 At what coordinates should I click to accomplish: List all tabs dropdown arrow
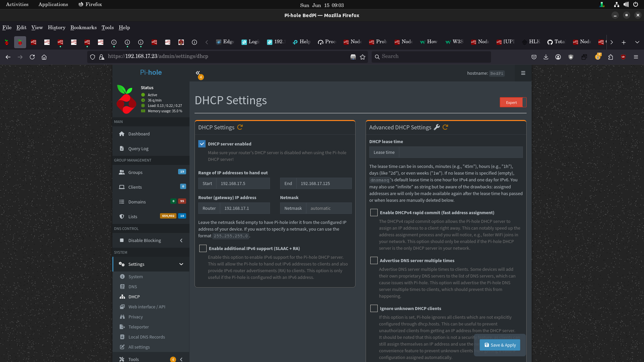point(637,42)
